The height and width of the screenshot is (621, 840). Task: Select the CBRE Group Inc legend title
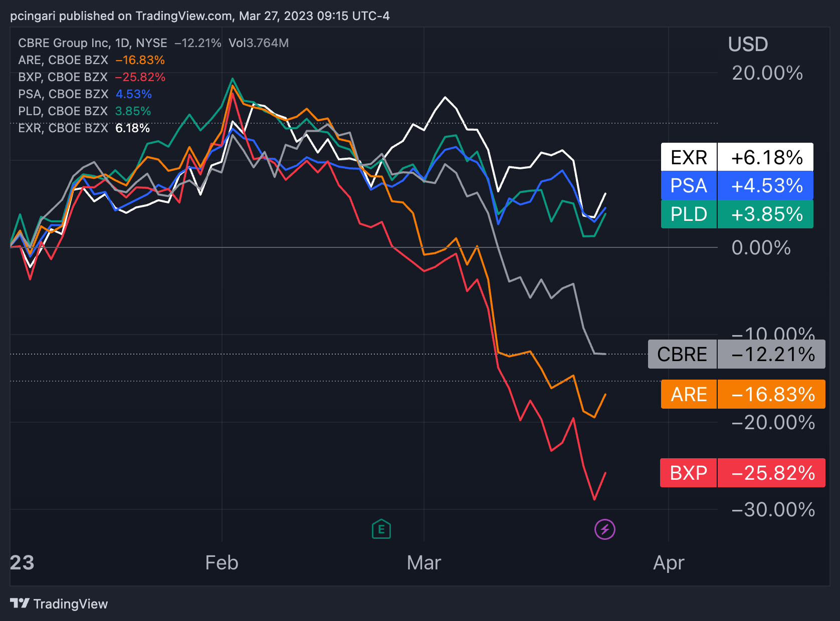click(93, 43)
